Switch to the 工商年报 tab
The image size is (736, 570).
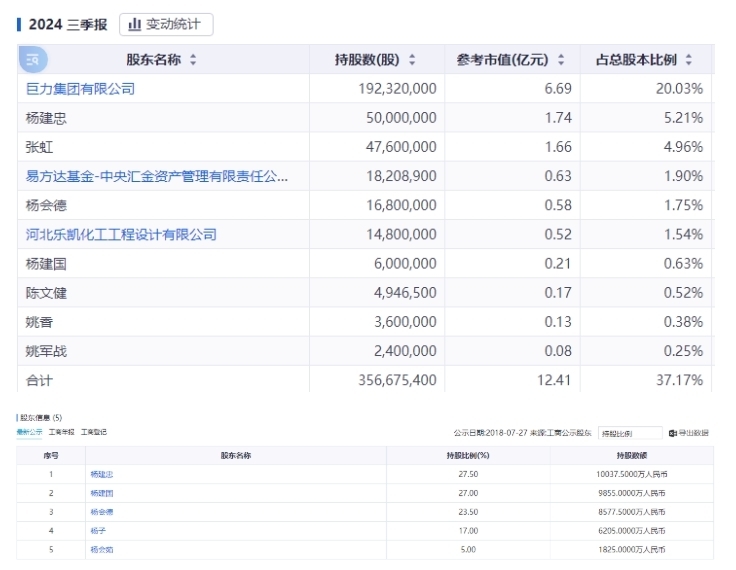point(61,432)
